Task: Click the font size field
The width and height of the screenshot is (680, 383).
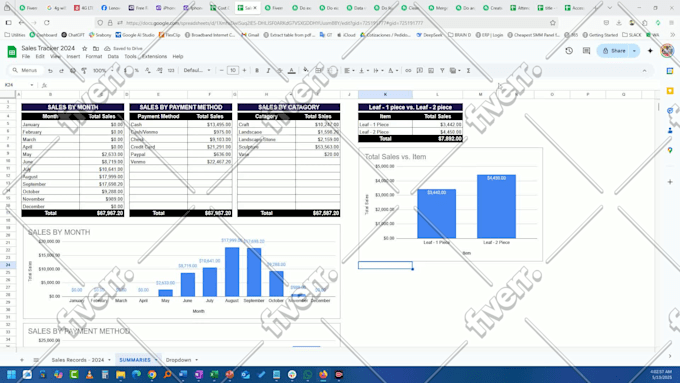Action: pos(233,70)
